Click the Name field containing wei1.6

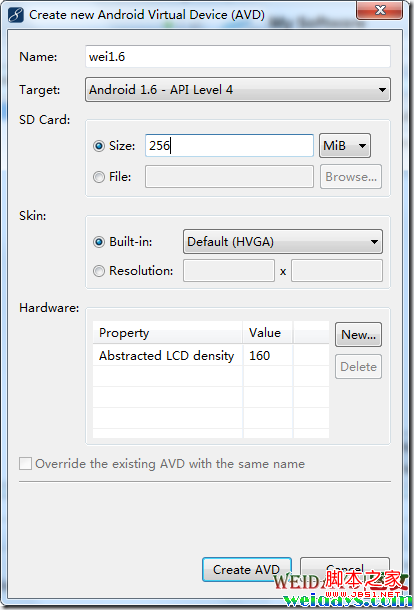coord(238,57)
